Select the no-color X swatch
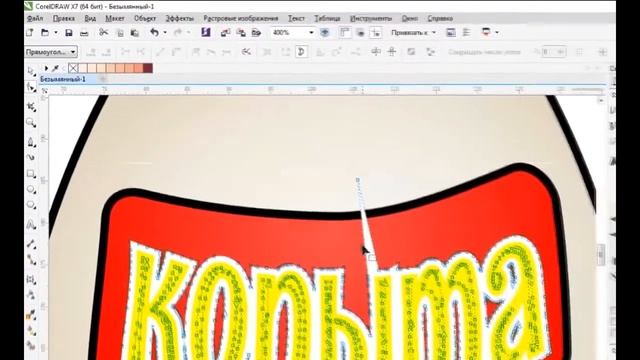Screen dimensions: 640x360 (73, 68)
